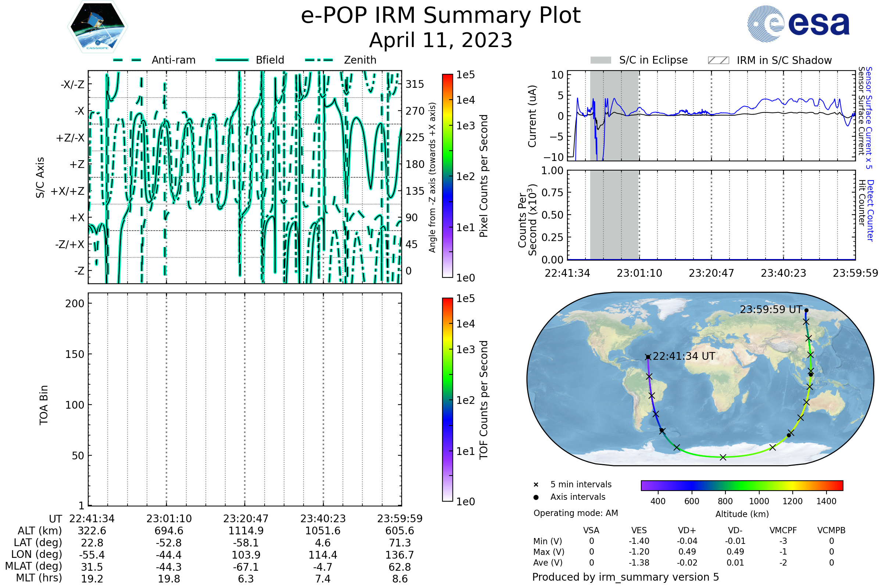Click the e-POP IRM Summary Plot title
The height and width of the screenshot is (588, 882).
[x=441, y=16]
